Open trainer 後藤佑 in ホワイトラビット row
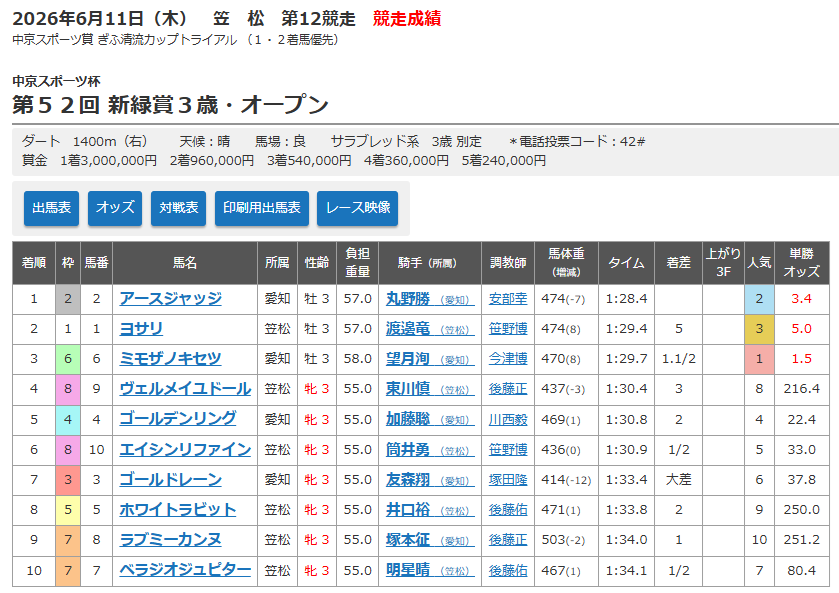This screenshot has height=593, width=839. click(x=508, y=510)
